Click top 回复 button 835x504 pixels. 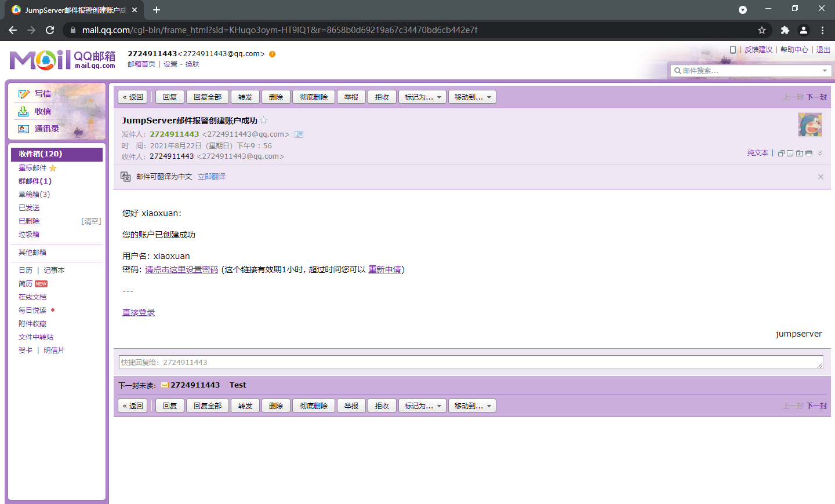point(170,97)
